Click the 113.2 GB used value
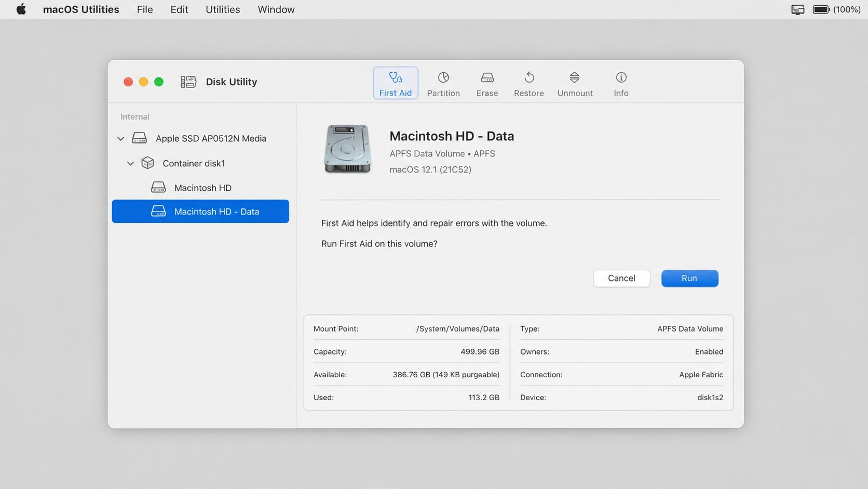This screenshot has width=868, height=489. point(484,398)
